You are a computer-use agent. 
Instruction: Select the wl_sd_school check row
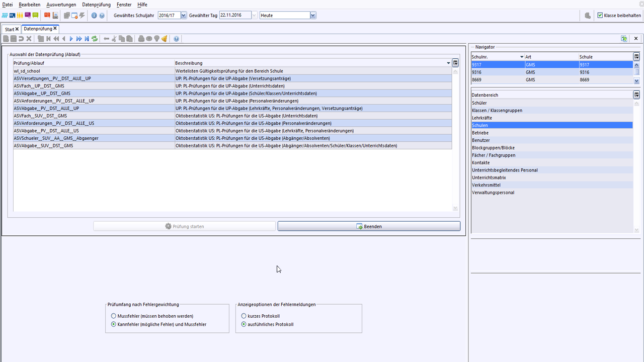coord(232,71)
